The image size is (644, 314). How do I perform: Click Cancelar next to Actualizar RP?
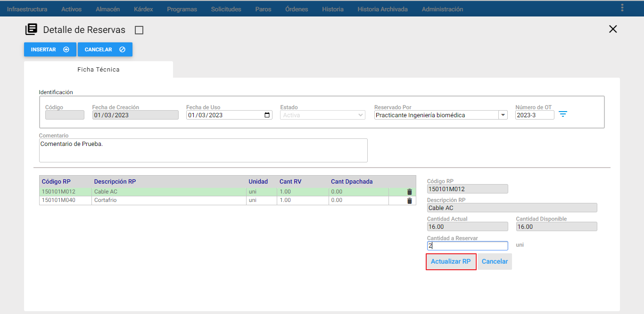(495, 262)
